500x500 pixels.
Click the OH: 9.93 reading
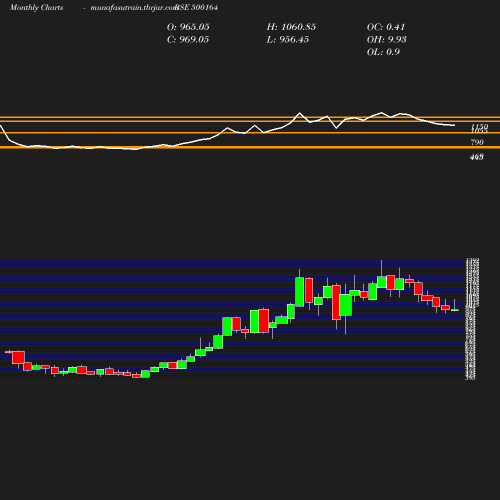[387, 40]
